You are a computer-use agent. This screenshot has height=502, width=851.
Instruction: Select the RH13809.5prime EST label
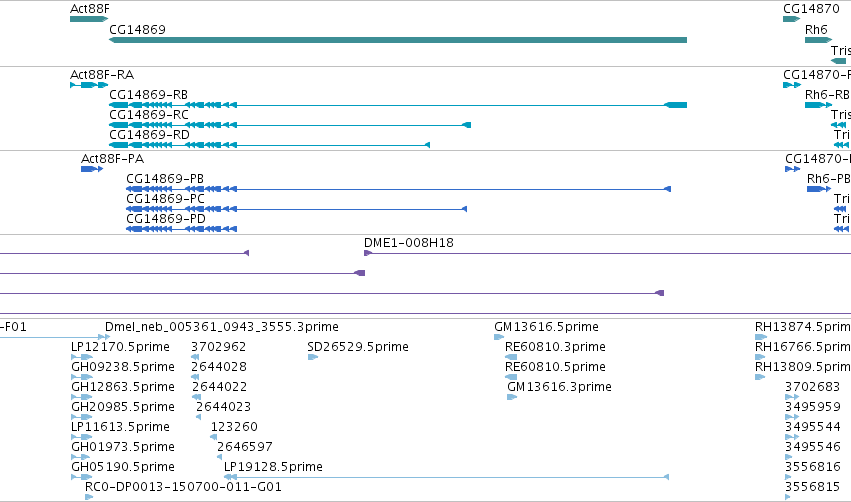click(803, 367)
